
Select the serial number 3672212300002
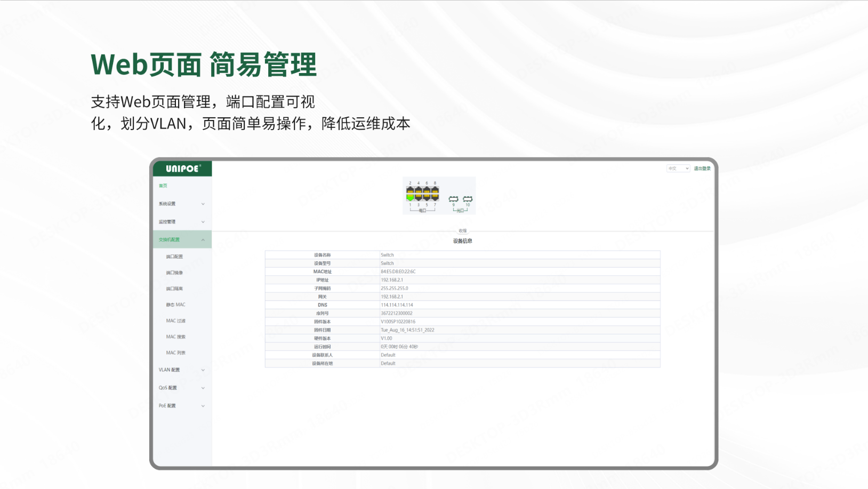397,313
